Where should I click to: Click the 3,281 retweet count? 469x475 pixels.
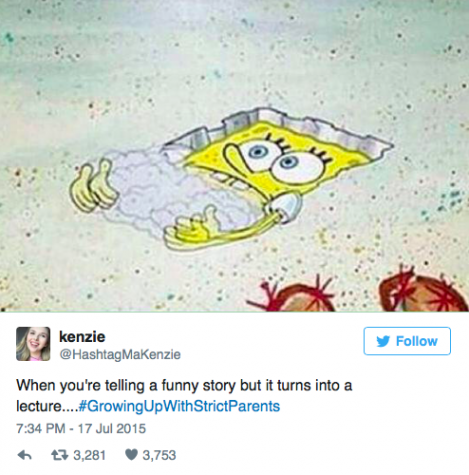tap(89, 455)
